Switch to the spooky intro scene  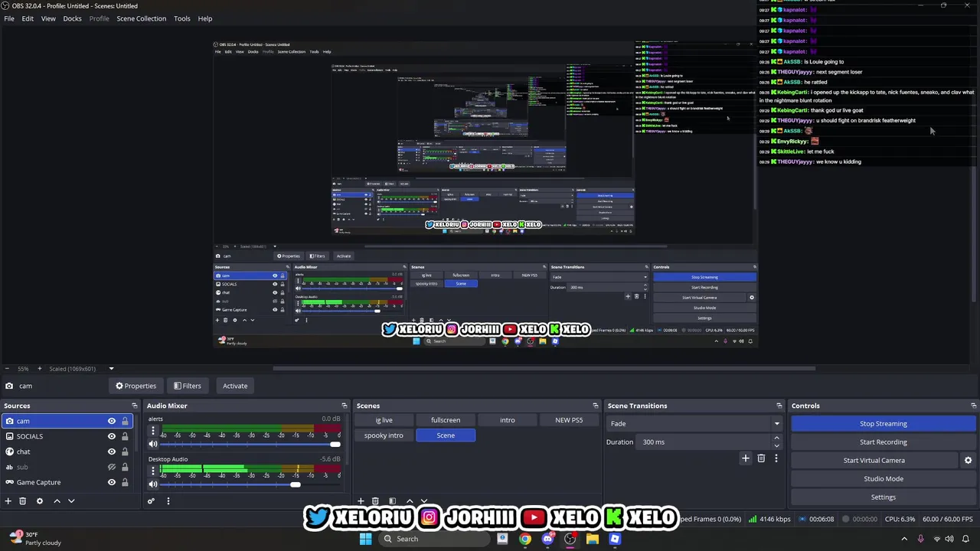click(384, 435)
